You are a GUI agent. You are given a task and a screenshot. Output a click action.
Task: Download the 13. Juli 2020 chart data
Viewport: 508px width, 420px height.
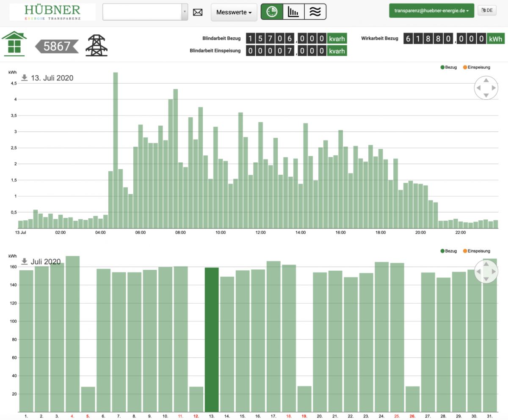(25, 77)
